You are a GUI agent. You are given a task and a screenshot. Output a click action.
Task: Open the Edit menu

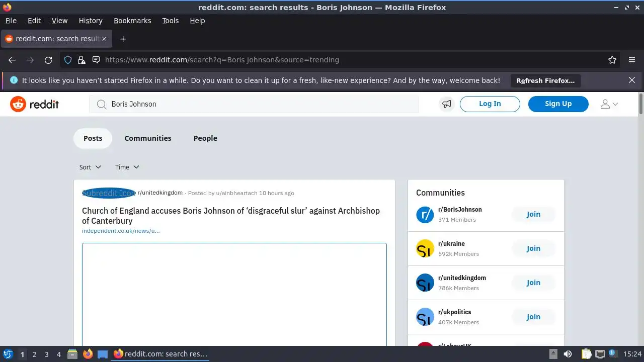pyautogui.click(x=34, y=21)
